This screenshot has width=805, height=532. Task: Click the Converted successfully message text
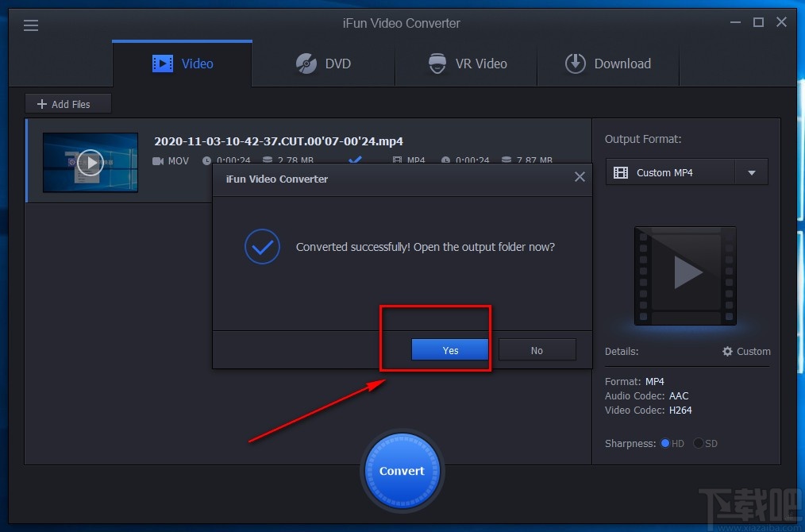point(426,247)
